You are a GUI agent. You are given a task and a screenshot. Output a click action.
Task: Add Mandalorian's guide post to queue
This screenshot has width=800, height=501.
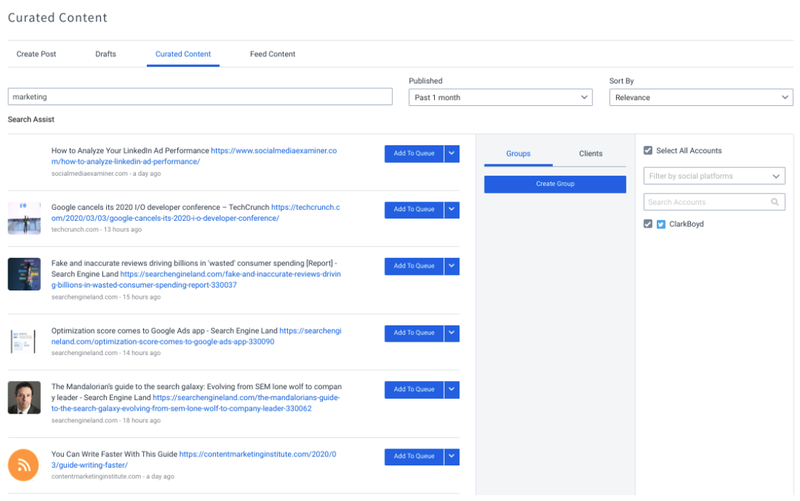(414, 390)
